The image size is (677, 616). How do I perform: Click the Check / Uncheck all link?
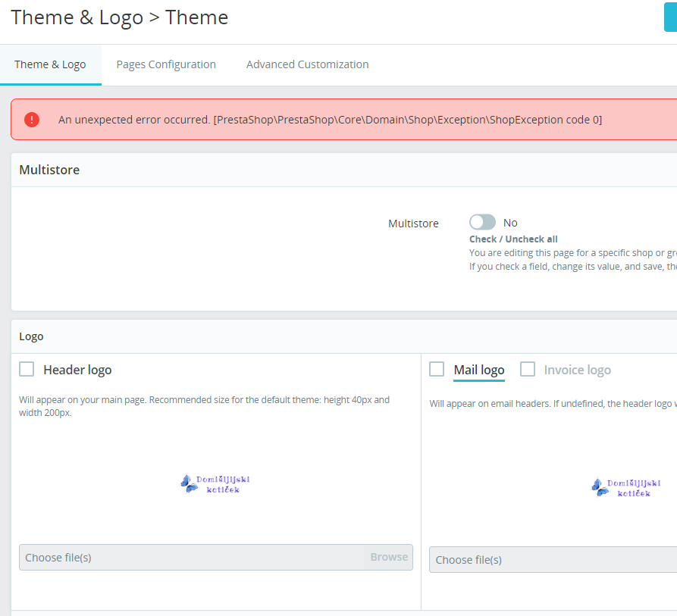513,239
